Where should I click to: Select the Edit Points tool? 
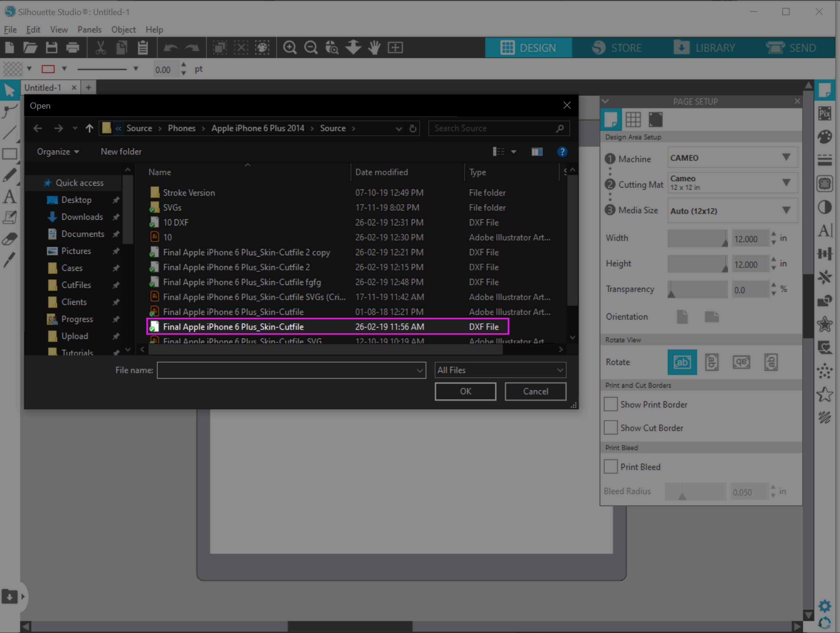click(10, 112)
